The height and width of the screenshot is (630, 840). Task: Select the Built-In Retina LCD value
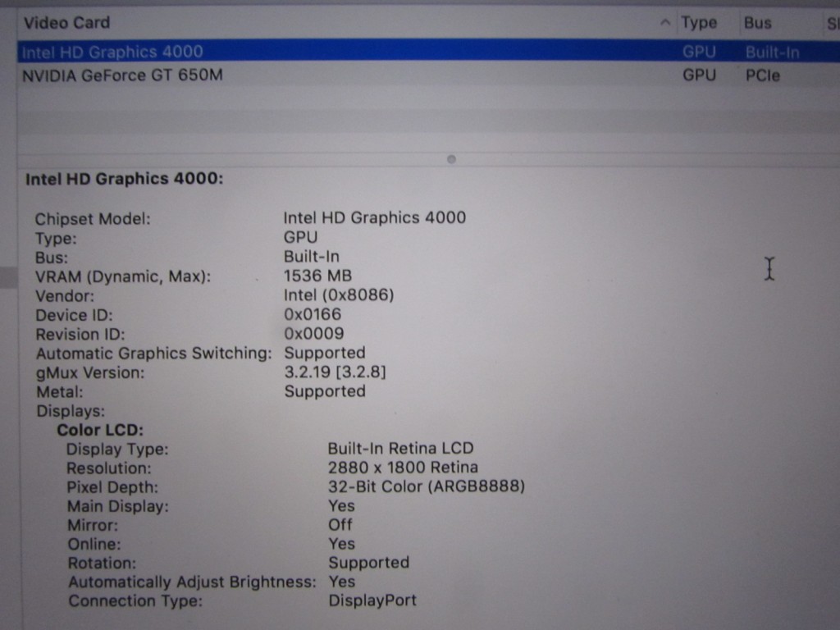(400, 449)
